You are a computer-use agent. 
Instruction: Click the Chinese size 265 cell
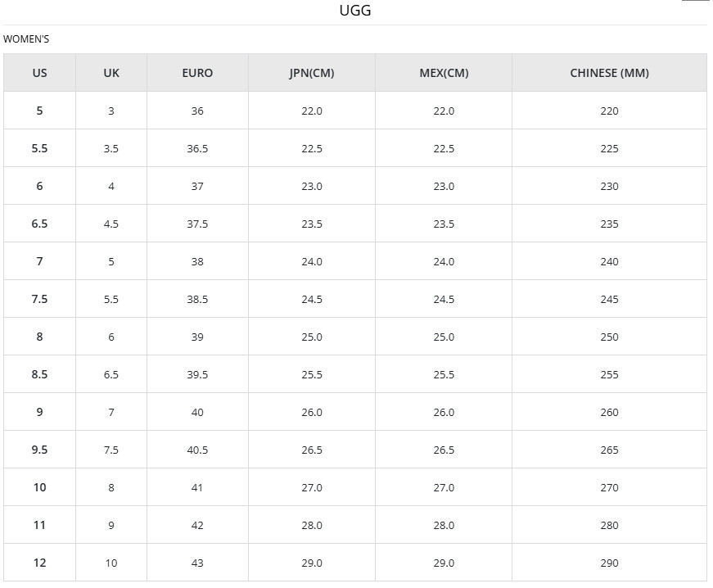609,450
